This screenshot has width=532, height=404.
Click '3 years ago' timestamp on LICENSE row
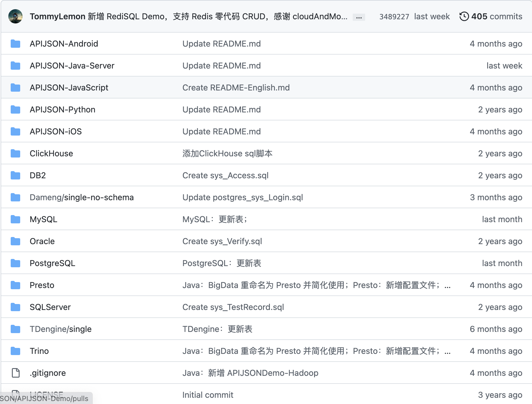(500, 395)
